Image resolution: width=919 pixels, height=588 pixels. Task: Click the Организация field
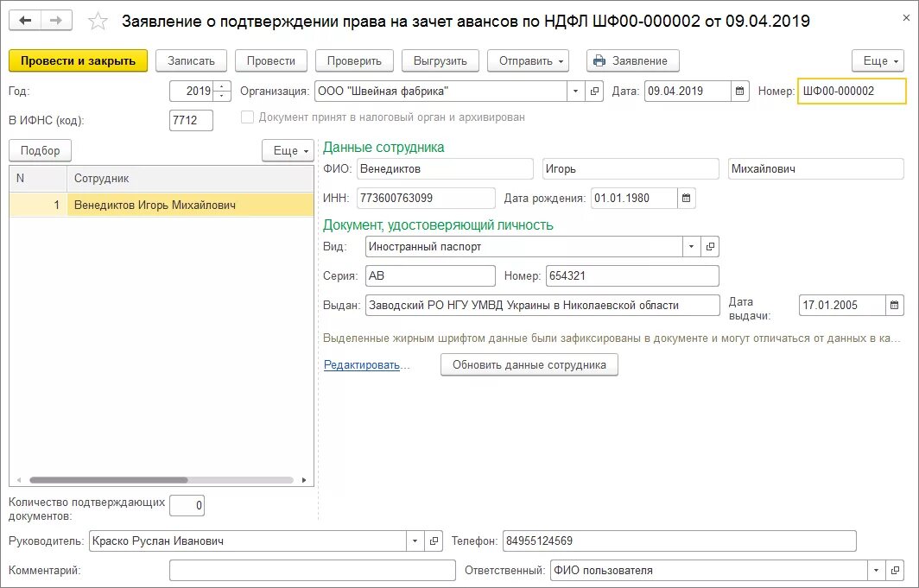coord(440,92)
